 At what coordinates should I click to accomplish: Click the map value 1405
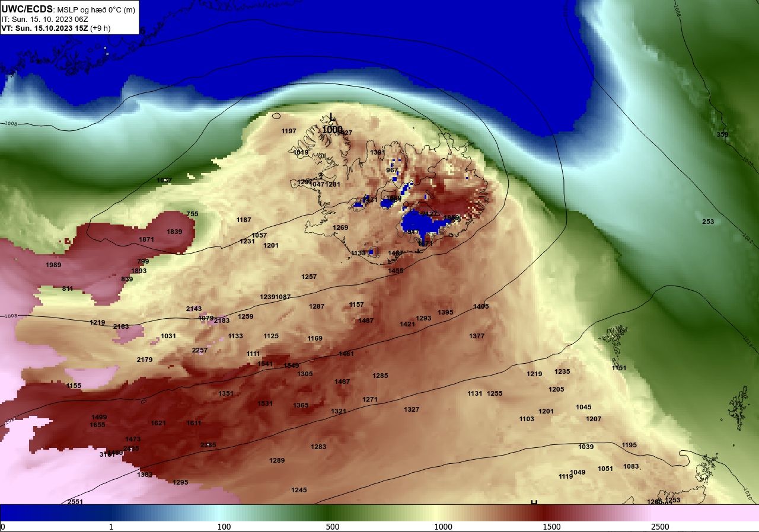[481, 306]
